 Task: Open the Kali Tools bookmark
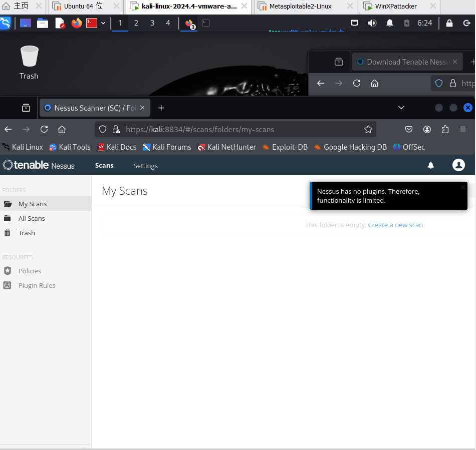point(70,147)
